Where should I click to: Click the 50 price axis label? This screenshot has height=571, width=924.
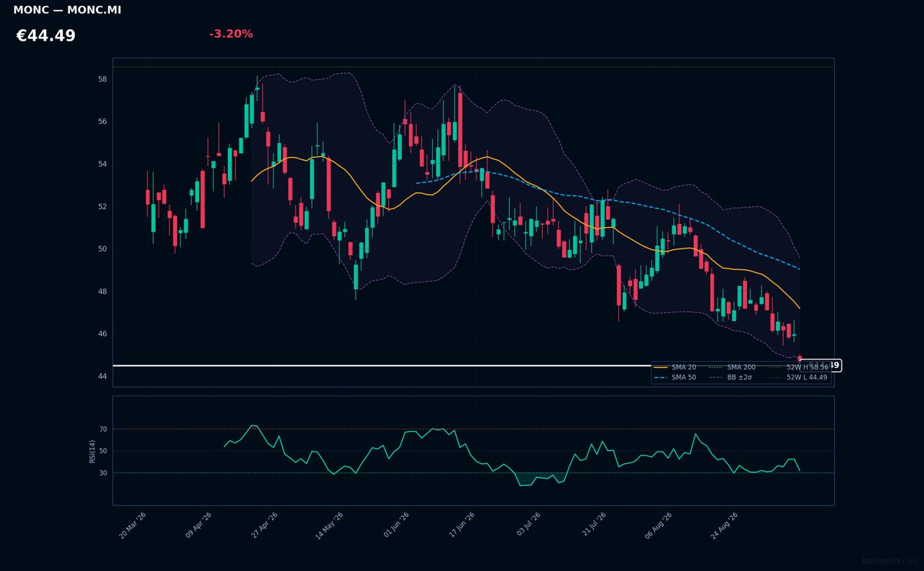[x=102, y=249]
